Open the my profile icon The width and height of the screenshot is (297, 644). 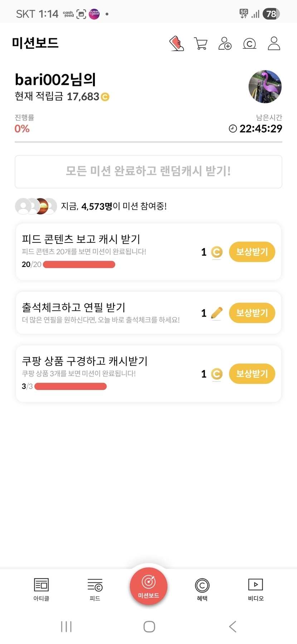274,43
